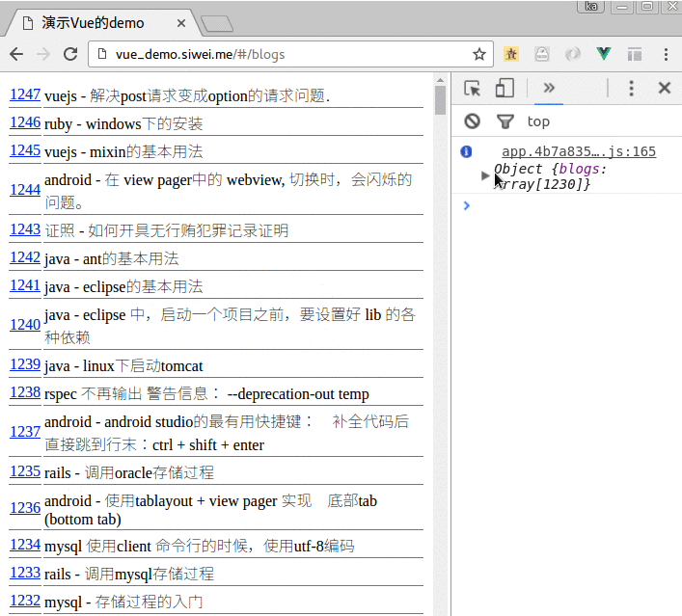Open the 'top' execution context selector
Viewport: 682px width, 616px height.
click(x=538, y=121)
